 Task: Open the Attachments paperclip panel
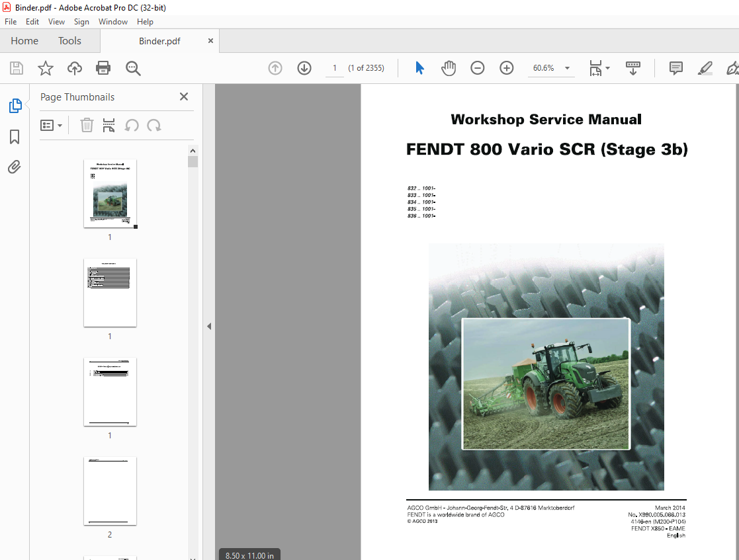pos(15,167)
